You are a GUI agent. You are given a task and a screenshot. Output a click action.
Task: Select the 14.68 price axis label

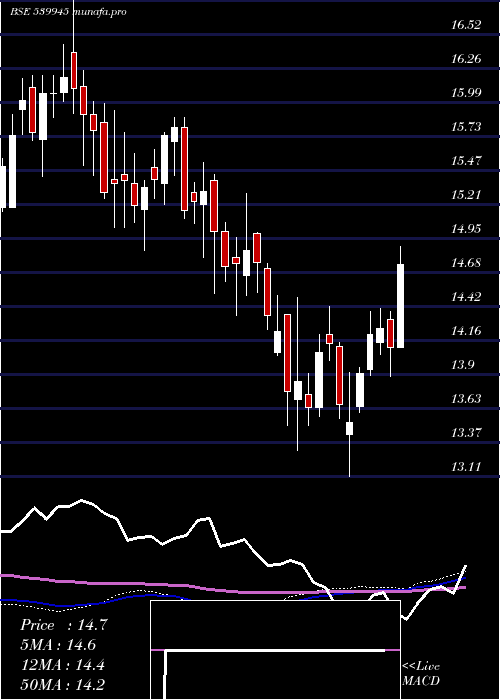click(466, 262)
